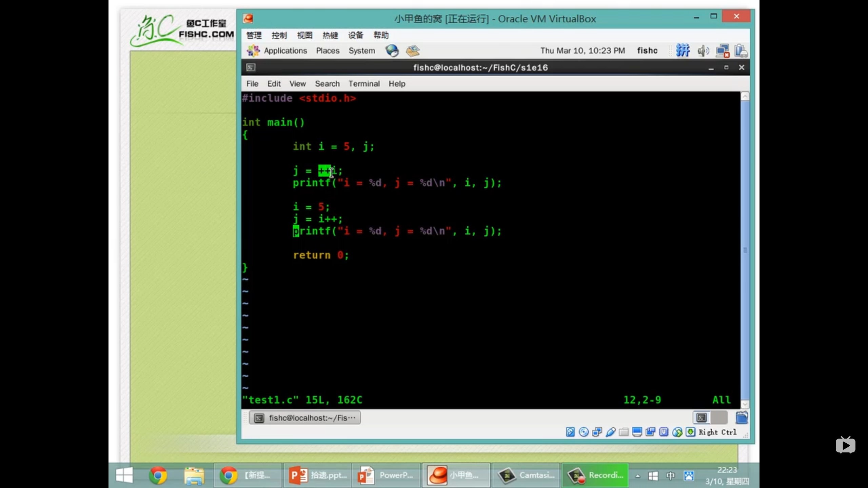Viewport: 868px width, 488px height.
Task: Click the vim status text "test1.c" 15L, 162C
Action: [302, 400]
